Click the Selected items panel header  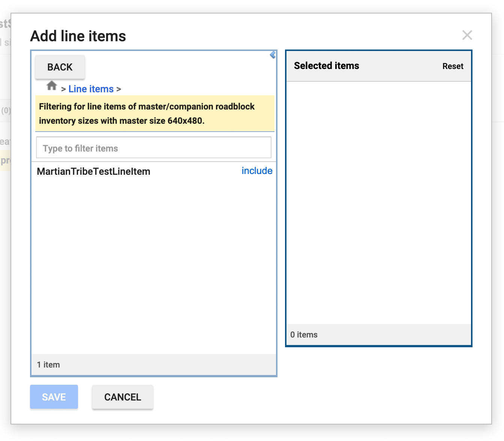326,66
